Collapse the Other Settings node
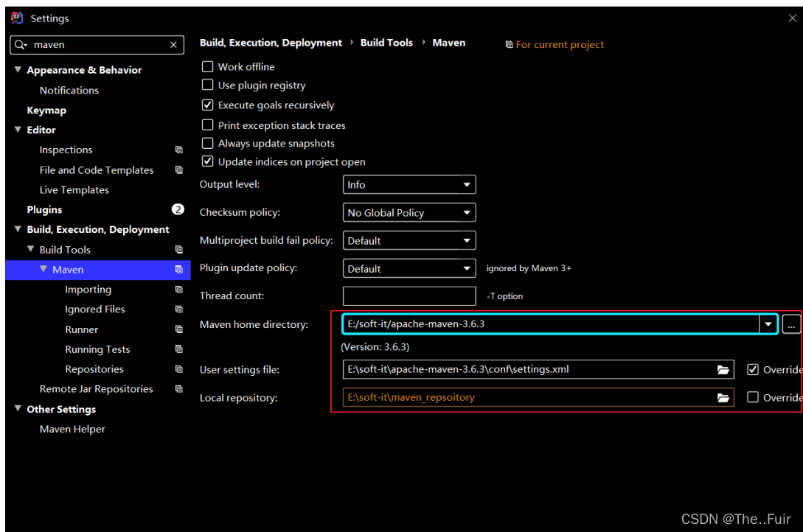803x532 pixels. coord(18,409)
